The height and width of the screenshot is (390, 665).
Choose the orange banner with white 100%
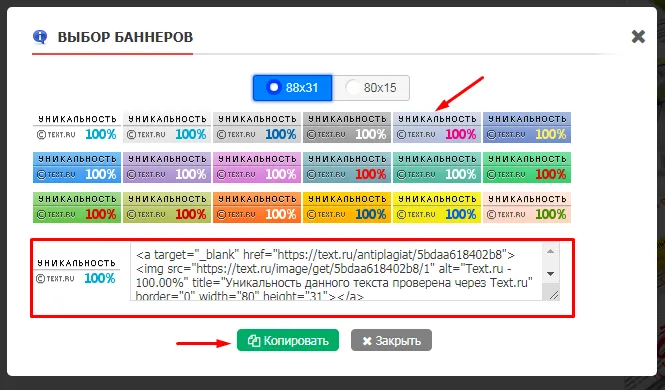(x=257, y=207)
